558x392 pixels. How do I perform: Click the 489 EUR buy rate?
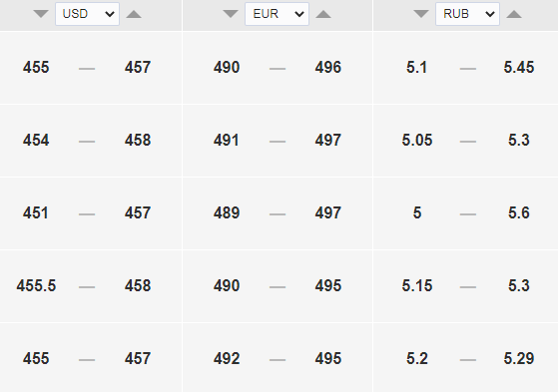pos(227,213)
